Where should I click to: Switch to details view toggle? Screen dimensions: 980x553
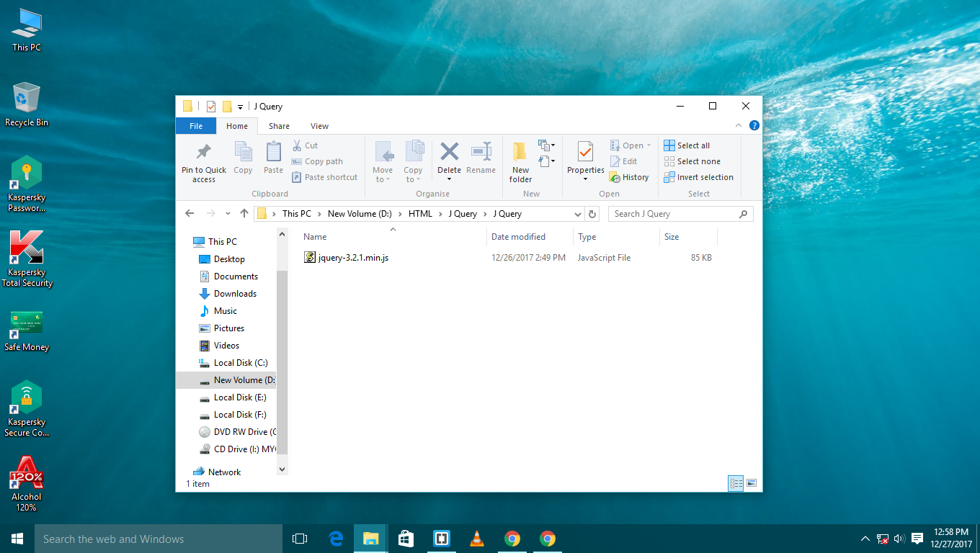click(736, 484)
